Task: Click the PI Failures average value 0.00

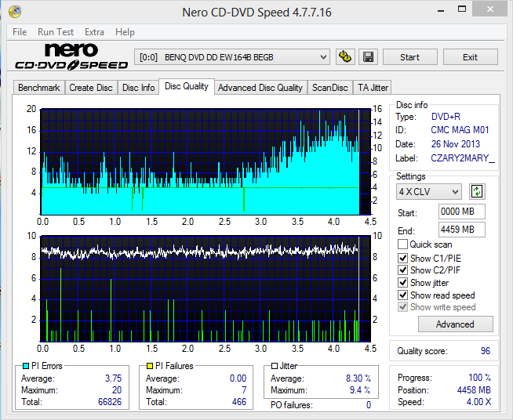Action: 238,378
